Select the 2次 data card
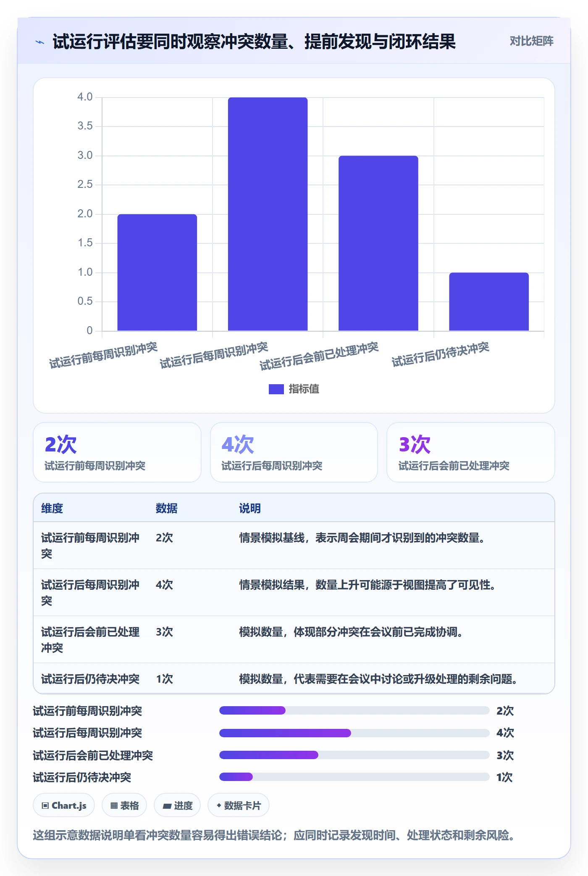588x876 pixels. pyautogui.click(x=117, y=452)
